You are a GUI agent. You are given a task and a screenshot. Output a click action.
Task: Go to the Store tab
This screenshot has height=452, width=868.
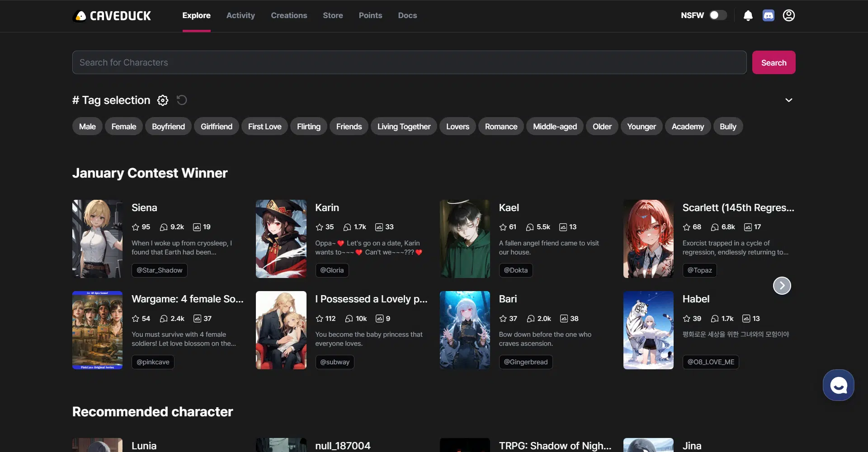(x=333, y=15)
